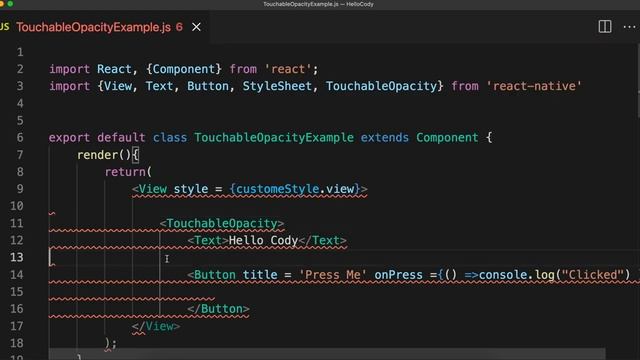Click the green maximize window button
Screen dimensions: 640x360
pyautogui.click(x=10, y=4)
